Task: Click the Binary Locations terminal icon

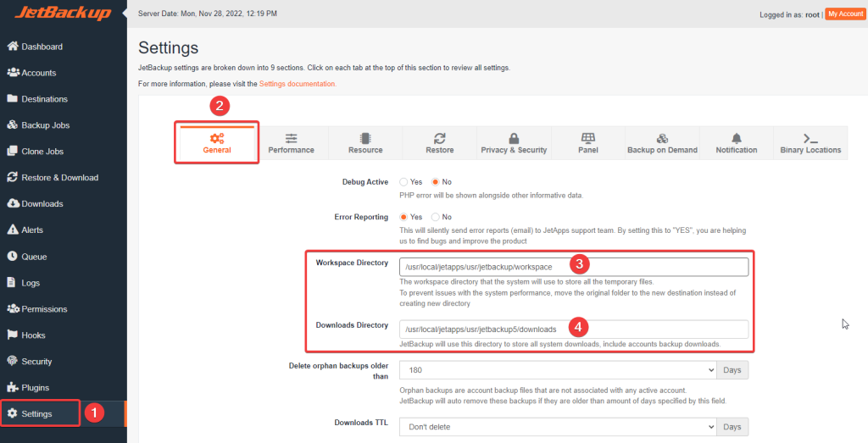Action: (810, 138)
